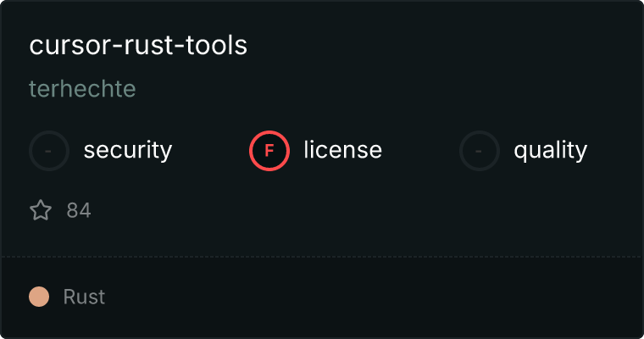644x339 pixels.
Task: Click the security grade badge icon
Action: 49,151
